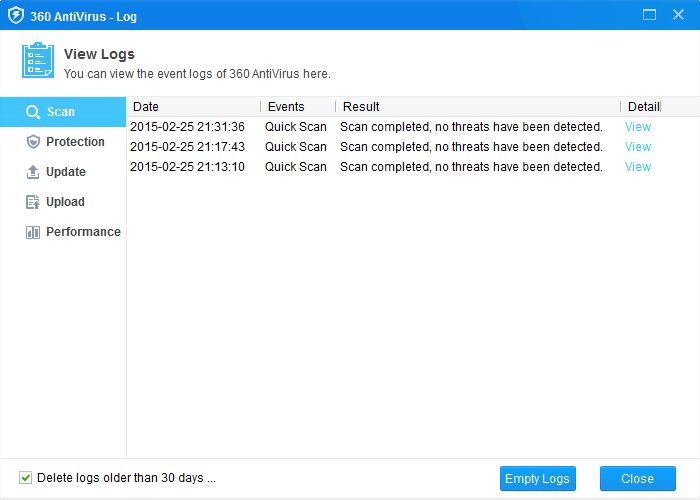Click the Empty Logs button
This screenshot has height=500, width=700.
(x=538, y=479)
